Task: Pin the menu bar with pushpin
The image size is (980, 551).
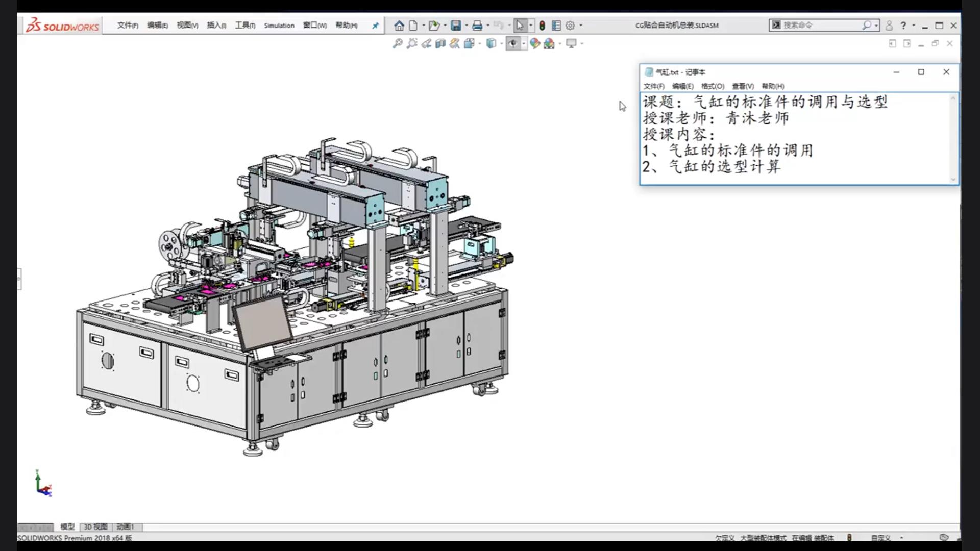Action: pos(375,26)
